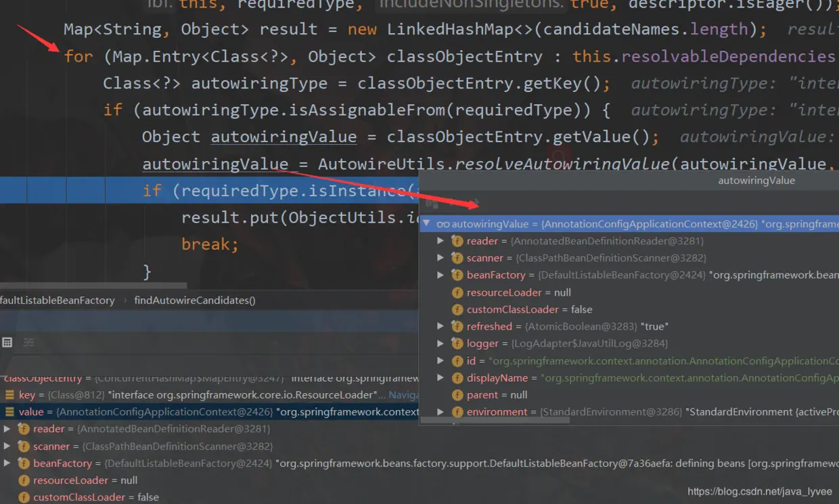Screen dimensions: 839x504
Task: Collapse the autowiringValue root node in popup
Action: coord(427,224)
